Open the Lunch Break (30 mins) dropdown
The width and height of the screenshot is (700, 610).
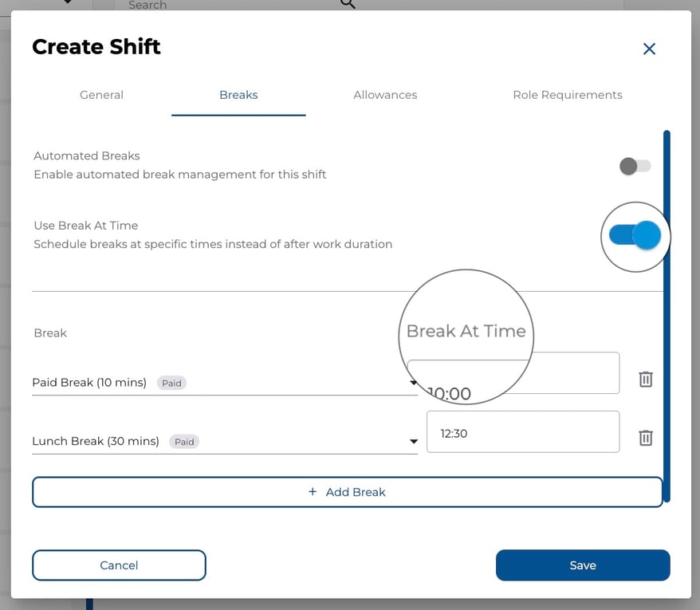(225, 441)
